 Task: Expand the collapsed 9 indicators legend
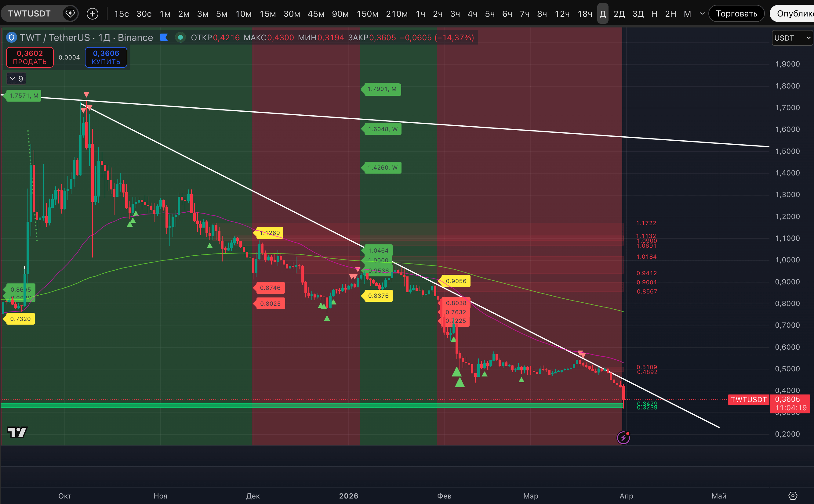click(x=16, y=79)
